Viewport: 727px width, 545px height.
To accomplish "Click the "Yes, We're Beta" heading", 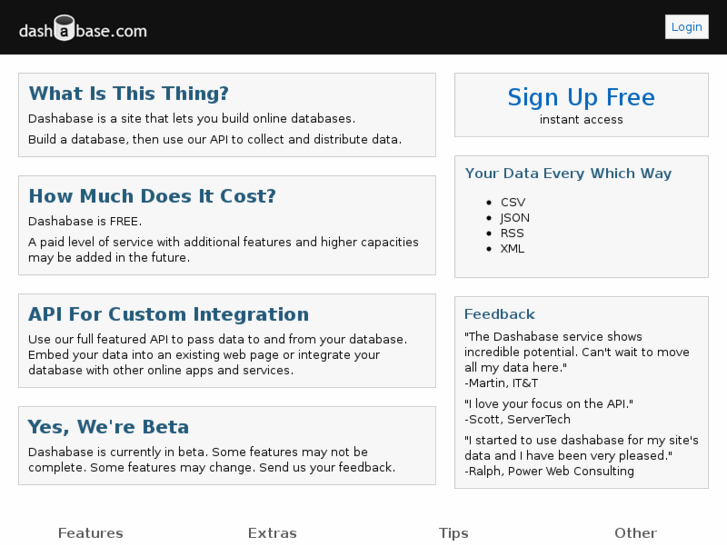I will coord(108,427).
